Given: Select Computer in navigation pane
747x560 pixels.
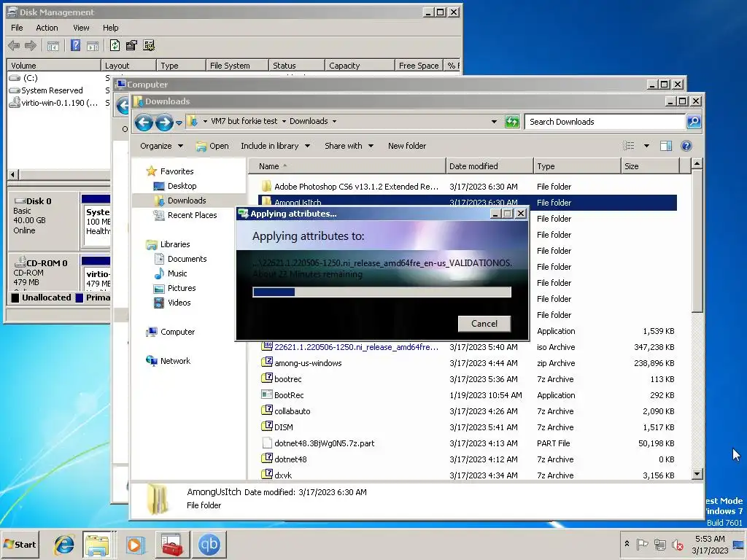Looking at the screenshot, I should [171, 332].
